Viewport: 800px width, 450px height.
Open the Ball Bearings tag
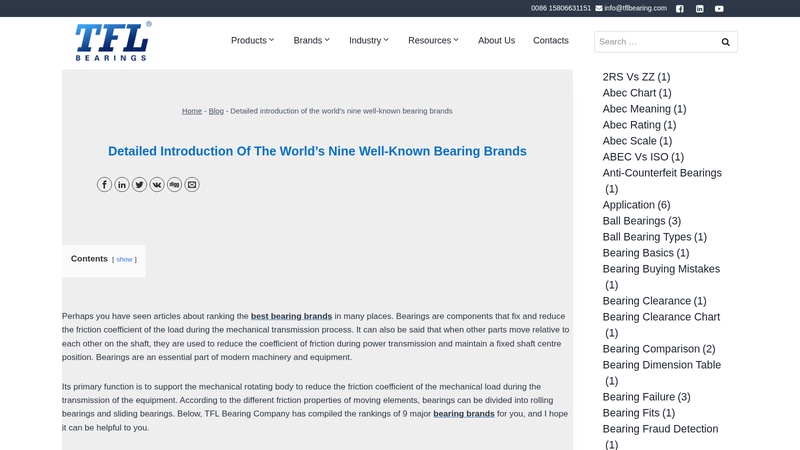point(642,221)
